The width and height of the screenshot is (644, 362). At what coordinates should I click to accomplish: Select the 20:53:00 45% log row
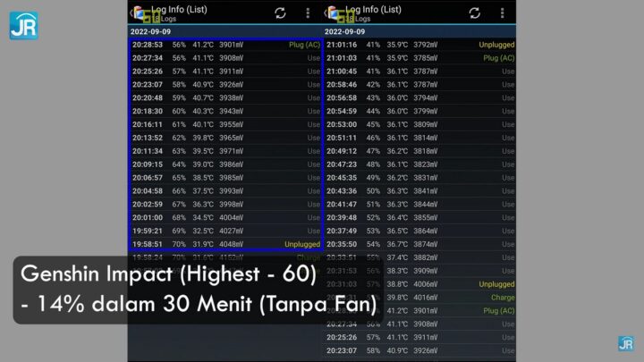419,124
